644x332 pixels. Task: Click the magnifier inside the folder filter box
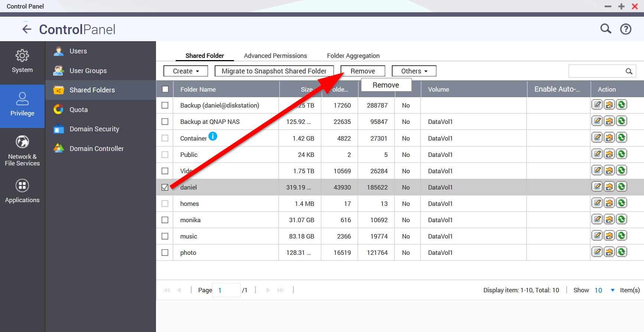(x=629, y=71)
